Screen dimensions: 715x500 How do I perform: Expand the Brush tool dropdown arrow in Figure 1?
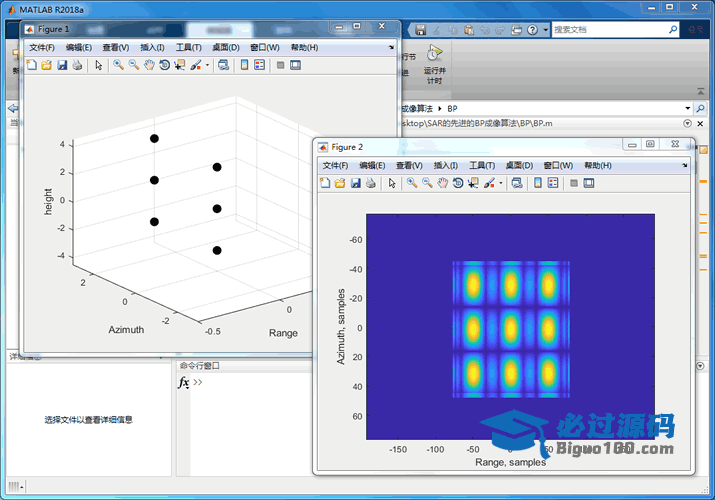coord(208,65)
